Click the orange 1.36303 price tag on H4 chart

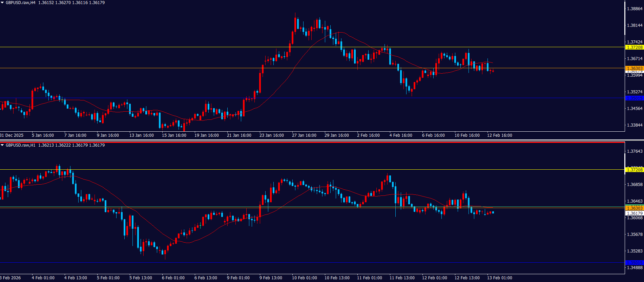(x=634, y=68)
